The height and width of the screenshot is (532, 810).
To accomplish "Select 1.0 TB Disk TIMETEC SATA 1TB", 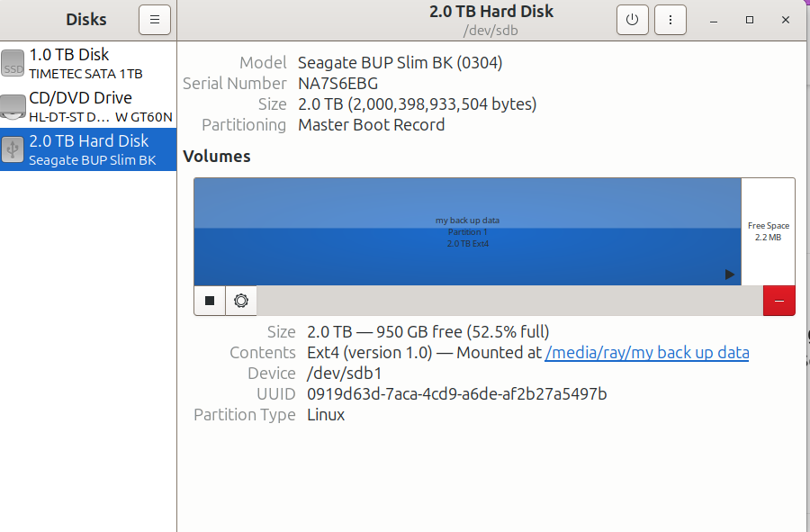I will [x=88, y=63].
